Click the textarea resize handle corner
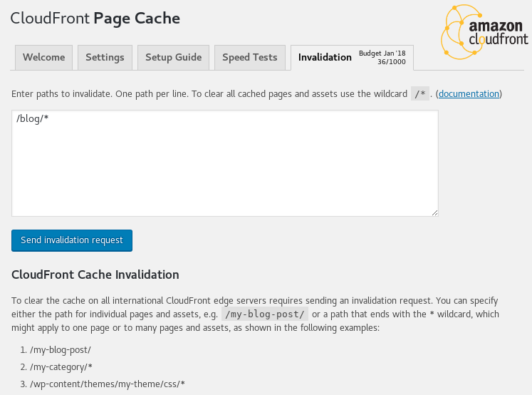Image resolution: width=532 pixels, height=395 pixels. [434, 212]
